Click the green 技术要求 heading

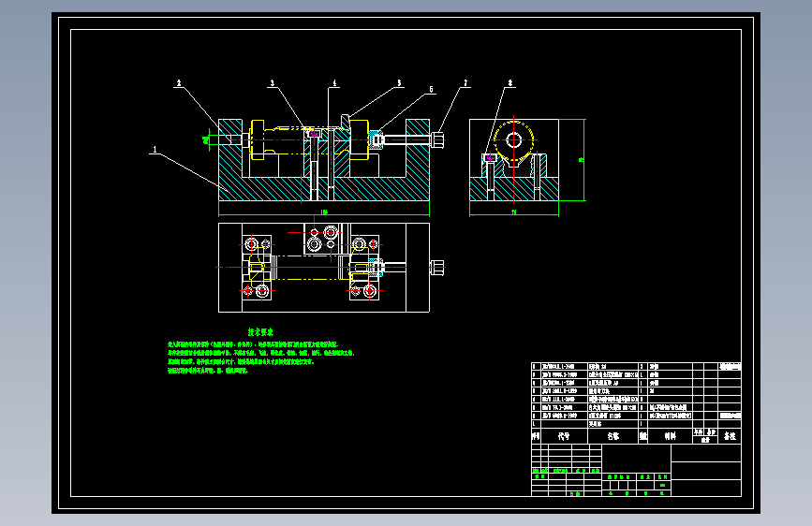(260, 332)
